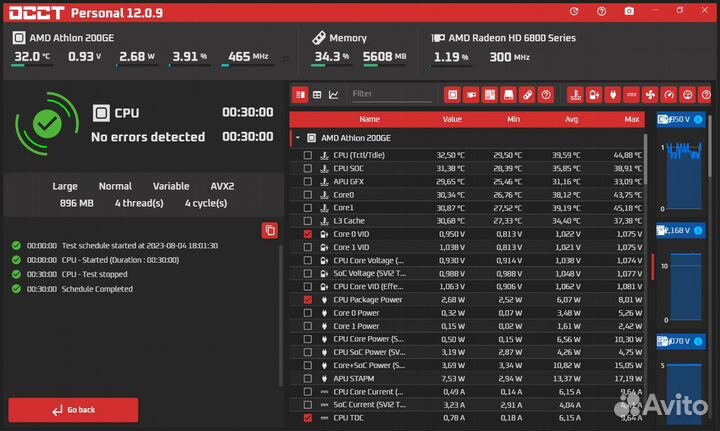This screenshot has height=431, width=720.
Task: Sort sensors by the Name column
Action: tap(369, 119)
